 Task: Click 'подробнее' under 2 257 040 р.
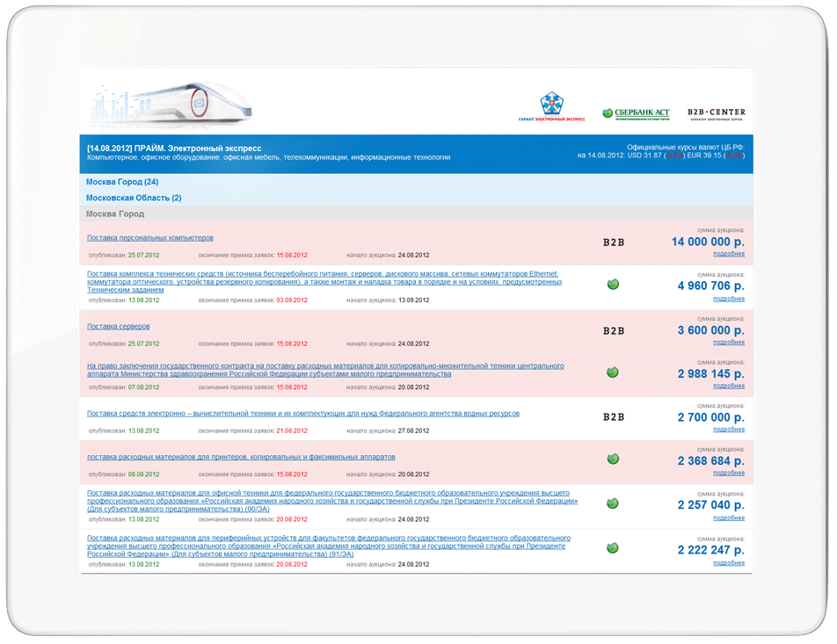[x=729, y=518]
